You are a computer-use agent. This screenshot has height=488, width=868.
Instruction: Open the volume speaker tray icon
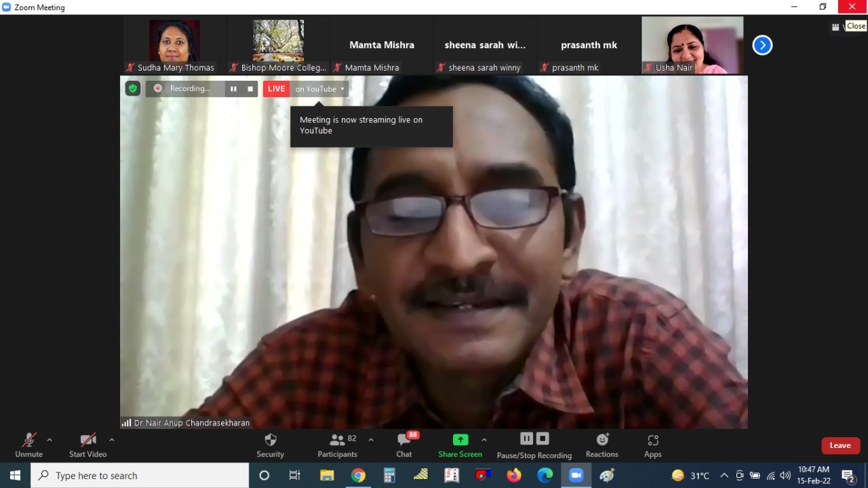[785, 475]
